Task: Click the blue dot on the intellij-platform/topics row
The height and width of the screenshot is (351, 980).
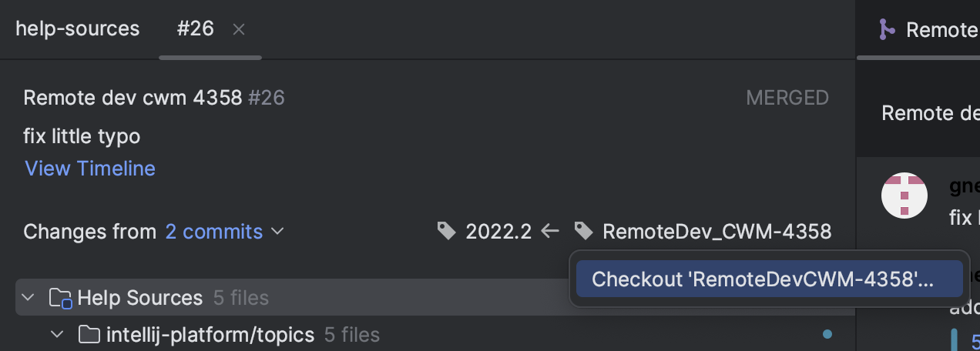Action: click(x=827, y=335)
